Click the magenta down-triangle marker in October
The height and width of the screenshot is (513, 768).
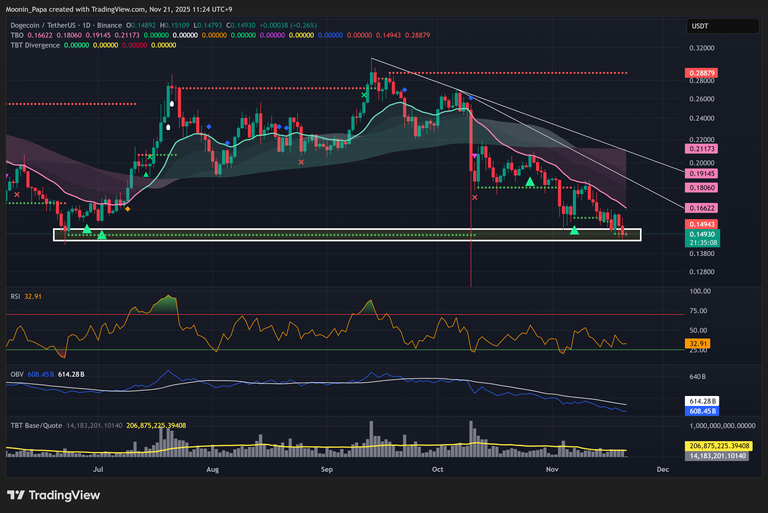[474, 156]
